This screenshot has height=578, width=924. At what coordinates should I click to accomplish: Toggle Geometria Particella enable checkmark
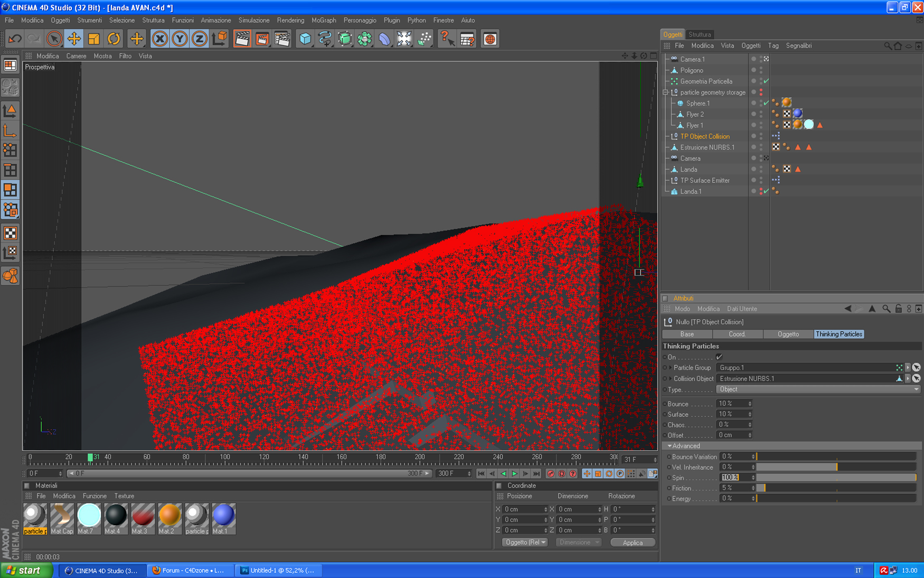(766, 81)
